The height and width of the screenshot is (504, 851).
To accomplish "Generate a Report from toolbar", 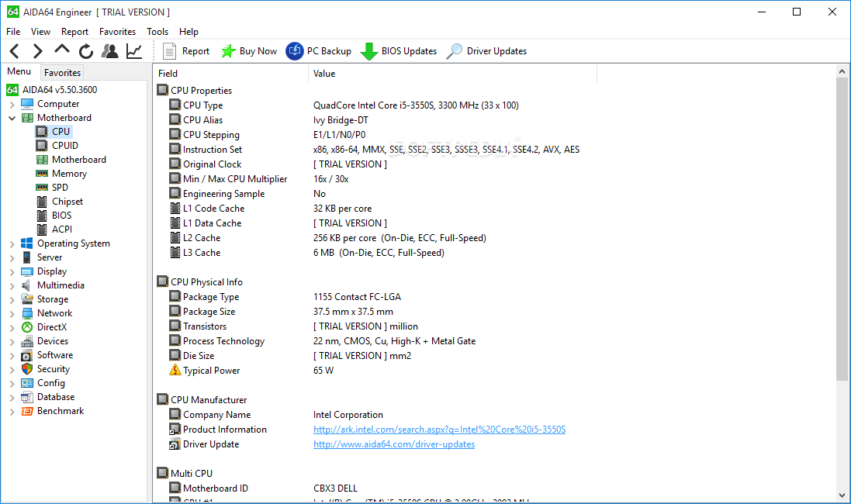I will 186,51.
